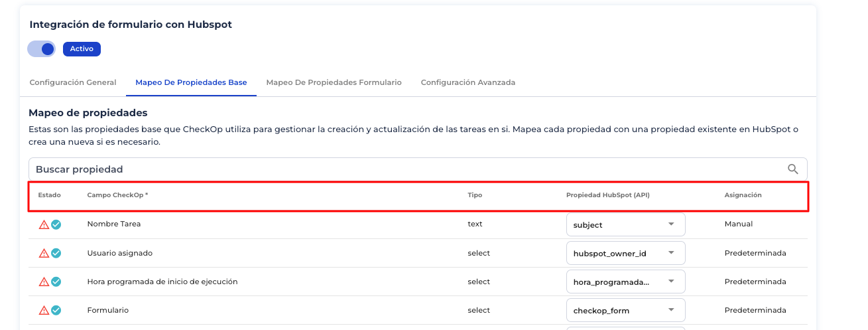Click warning triangle icon for Usuario asignado

pos(44,253)
